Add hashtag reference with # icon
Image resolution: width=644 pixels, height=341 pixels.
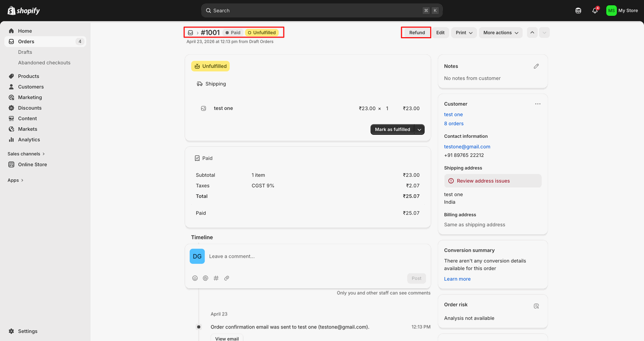click(x=216, y=278)
